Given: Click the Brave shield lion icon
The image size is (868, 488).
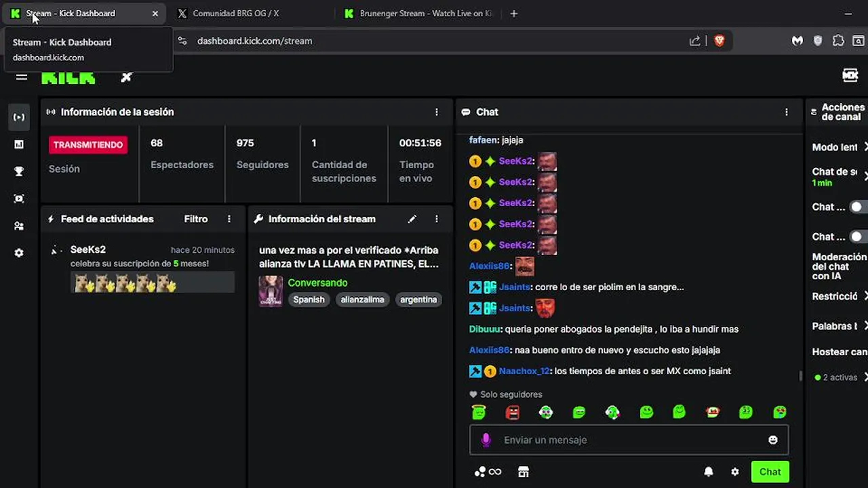Looking at the screenshot, I should (719, 41).
